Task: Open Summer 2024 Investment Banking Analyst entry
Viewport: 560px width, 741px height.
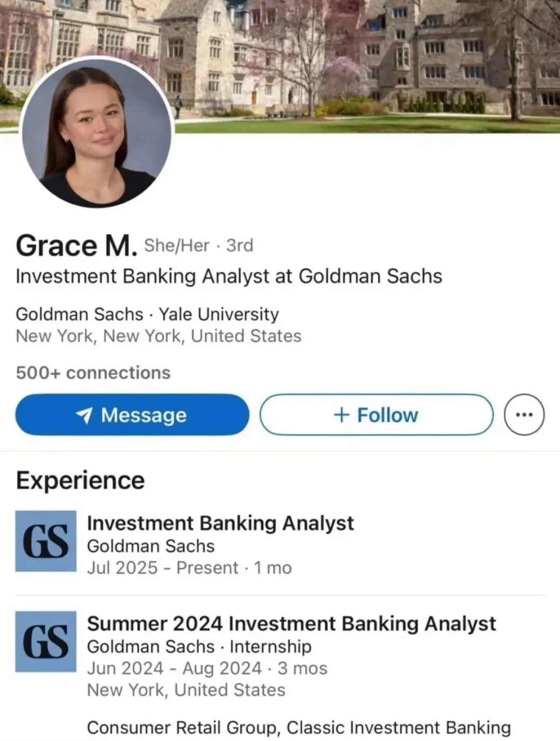Action: [291, 623]
